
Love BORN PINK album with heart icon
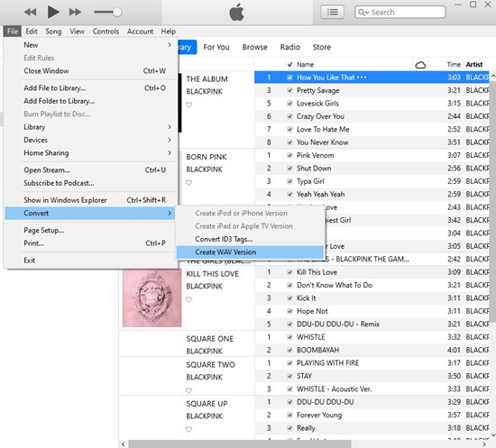click(188, 182)
